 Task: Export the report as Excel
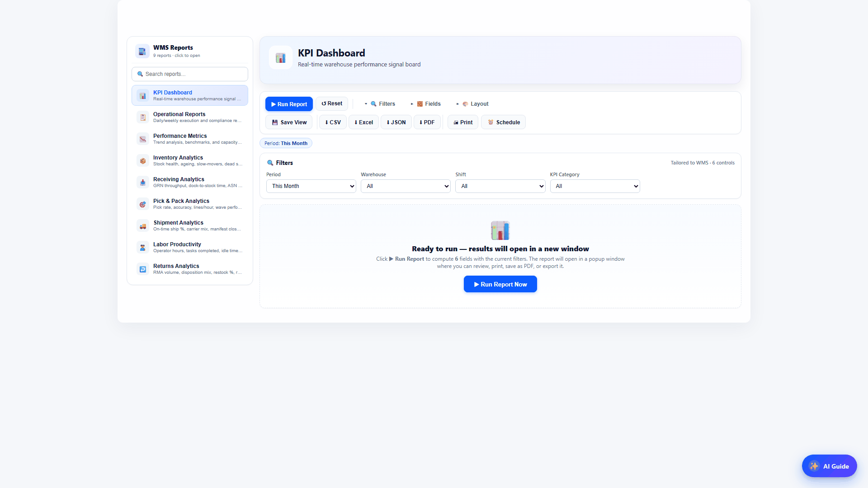point(363,122)
